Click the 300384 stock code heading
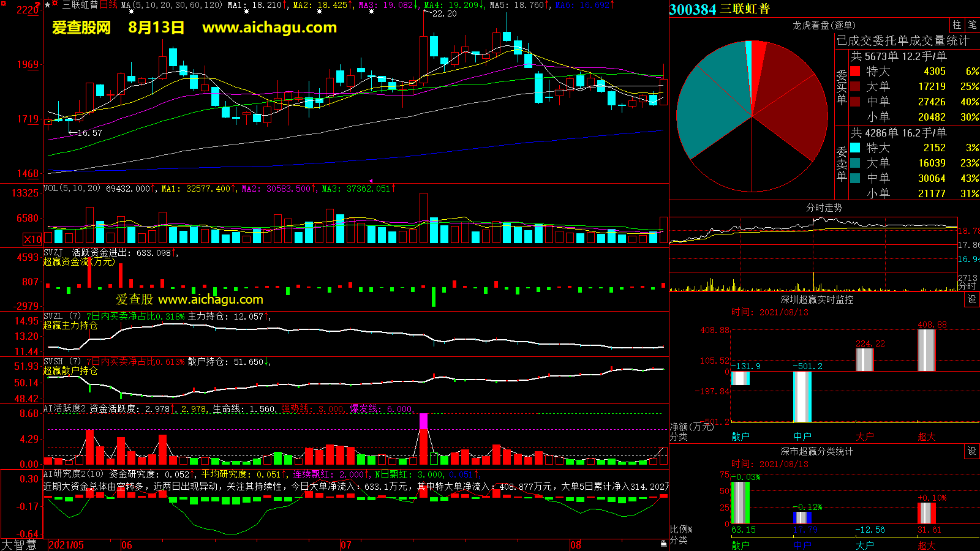 coord(693,9)
